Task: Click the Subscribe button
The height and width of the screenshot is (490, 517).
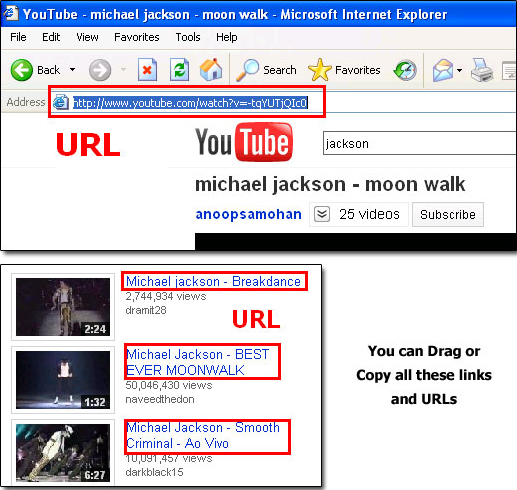Action: coord(448,214)
